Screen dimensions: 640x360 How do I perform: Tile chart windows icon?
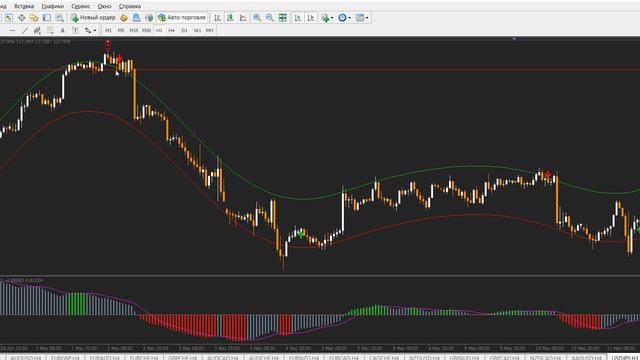282,18
